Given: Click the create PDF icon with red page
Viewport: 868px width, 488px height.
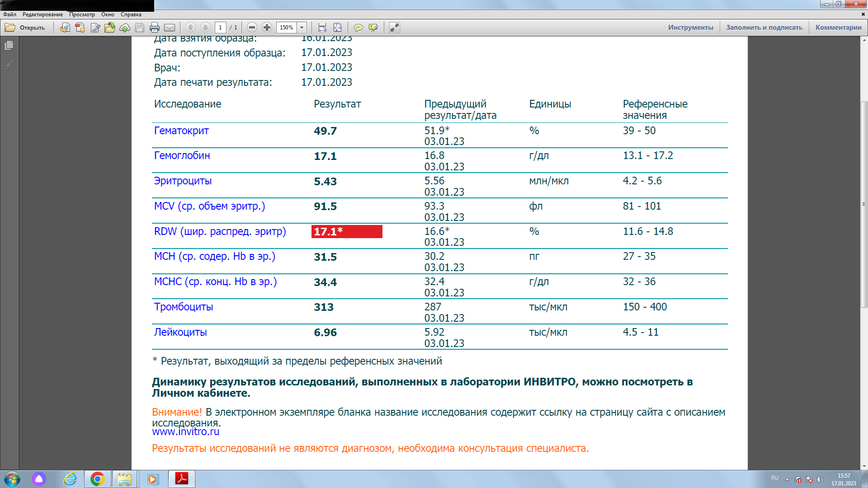Looking at the screenshot, I should point(80,28).
